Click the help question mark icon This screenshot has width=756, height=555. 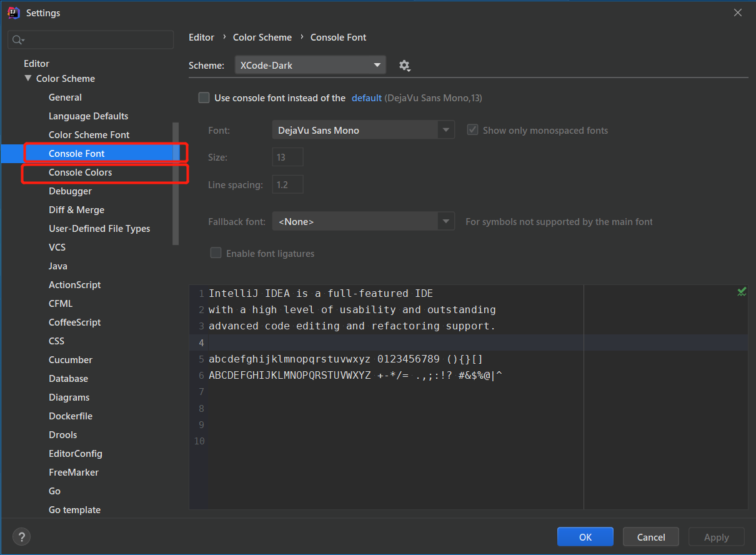point(21,536)
